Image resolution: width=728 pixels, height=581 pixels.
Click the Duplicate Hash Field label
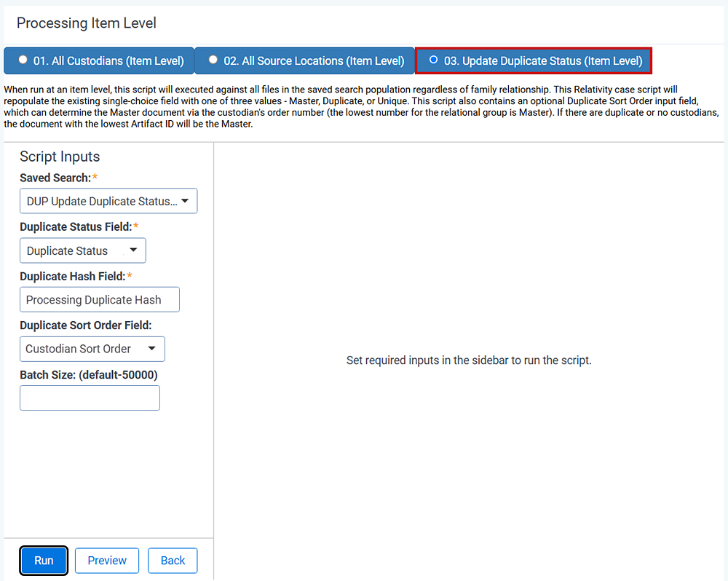pyautogui.click(x=73, y=277)
